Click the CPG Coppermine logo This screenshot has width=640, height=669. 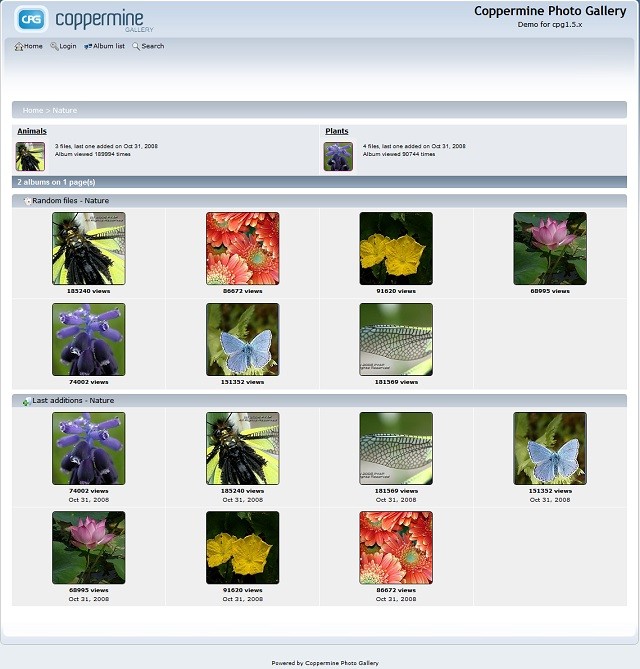pyautogui.click(x=84, y=19)
